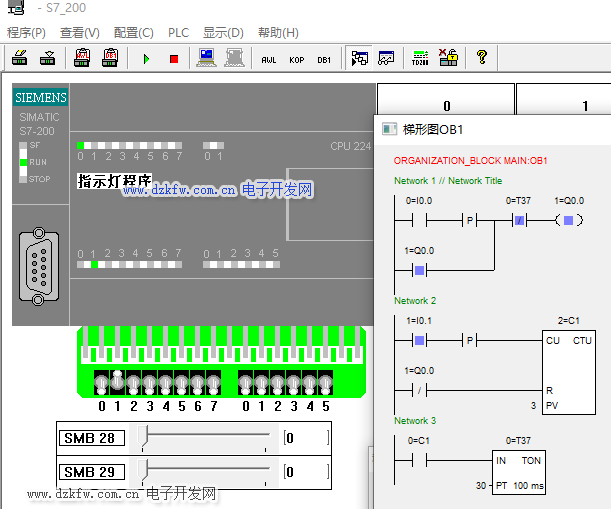Image resolution: width=611 pixels, height=509 pixels.
Task: Click the state table chart toolbar icon
Action: pyautogui.click(x=386, y=59)
